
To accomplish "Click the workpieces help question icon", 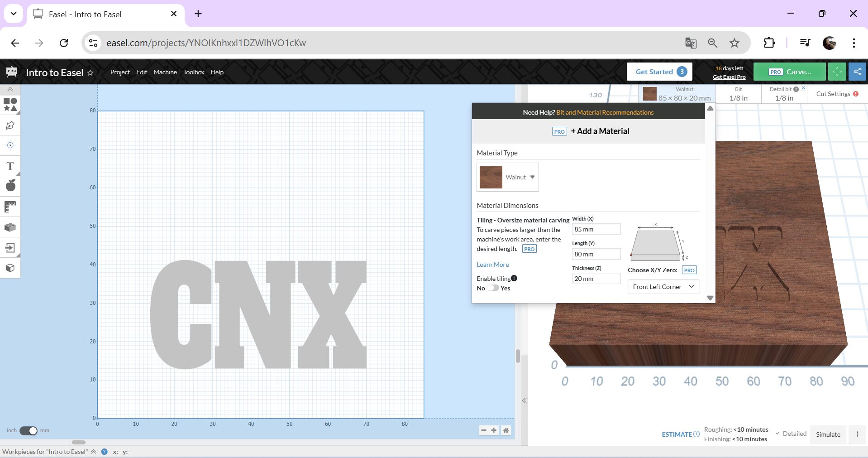I will click(105, 452).
